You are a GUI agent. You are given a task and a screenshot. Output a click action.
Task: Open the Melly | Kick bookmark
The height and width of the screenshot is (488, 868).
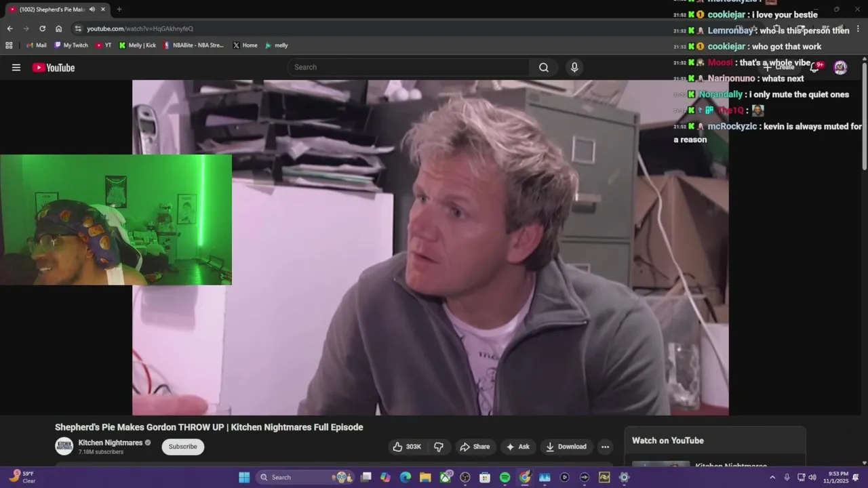138,45
